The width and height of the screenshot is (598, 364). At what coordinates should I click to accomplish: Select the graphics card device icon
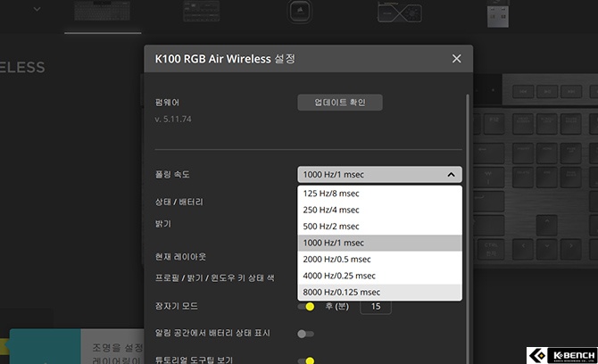399,12
